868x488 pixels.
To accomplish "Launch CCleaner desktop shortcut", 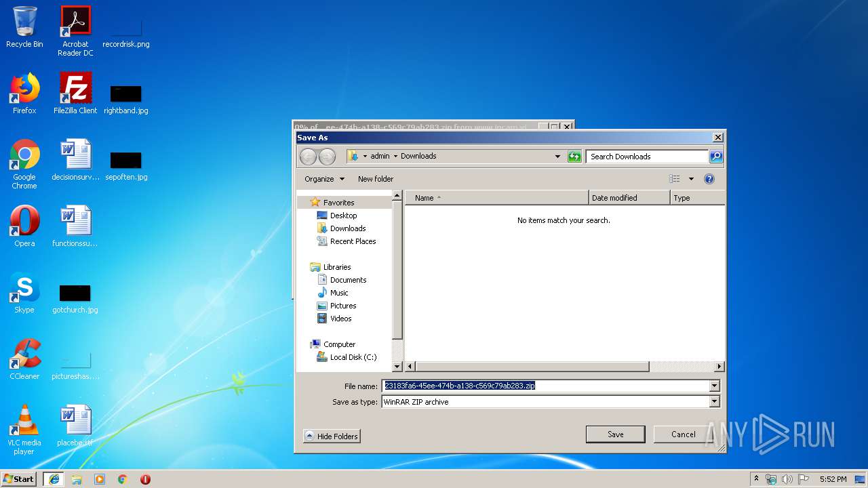I will point(24,359).
